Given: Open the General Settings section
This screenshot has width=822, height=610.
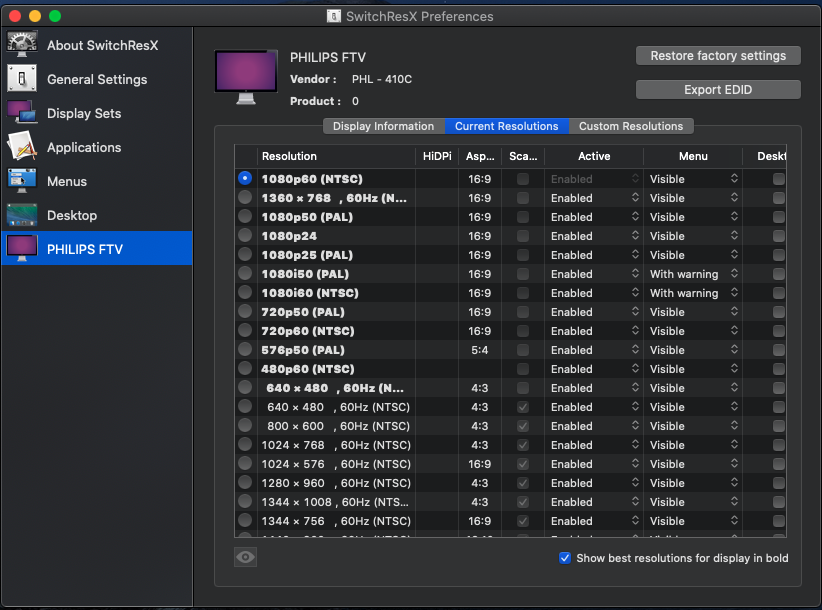Looking at the screenshot, I should coord(97,79).
